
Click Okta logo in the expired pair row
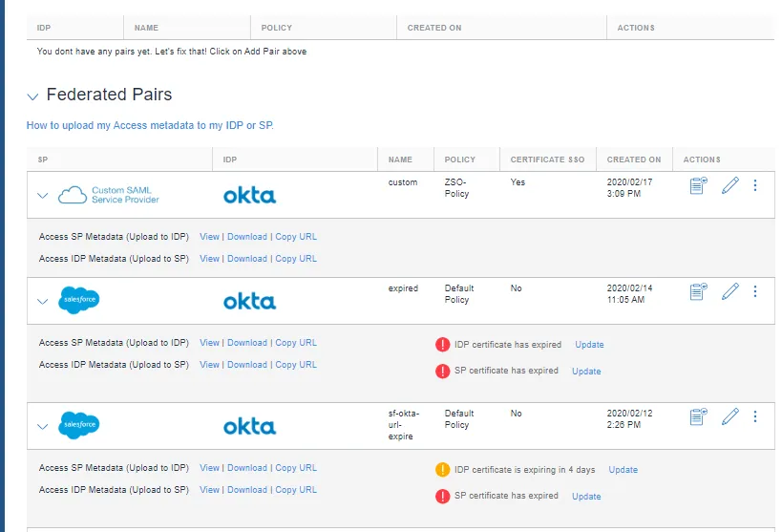(249, 302)
